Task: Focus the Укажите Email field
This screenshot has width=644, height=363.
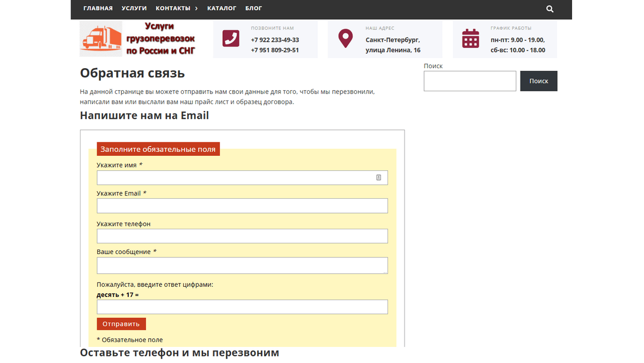Action: pos(242,206)
